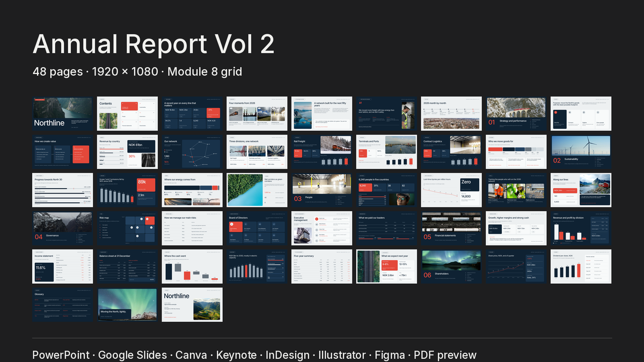Image resolution: width=644 pixels, height=362 pixels.
Task: Click the 'Module 8 grid' text
Action: coord(205,71)
